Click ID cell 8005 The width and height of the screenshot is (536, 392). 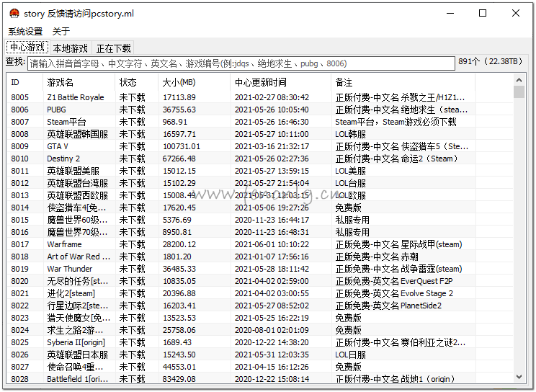20,97
